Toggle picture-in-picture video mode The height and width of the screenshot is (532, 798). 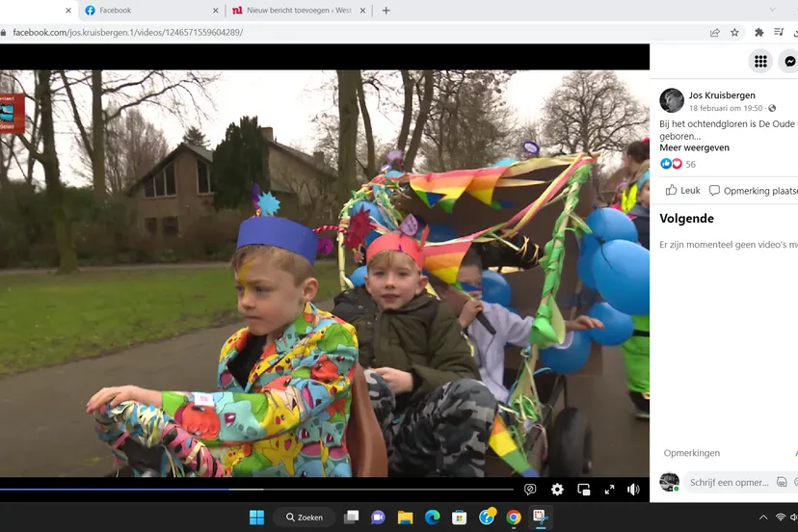tap(583, 490)
